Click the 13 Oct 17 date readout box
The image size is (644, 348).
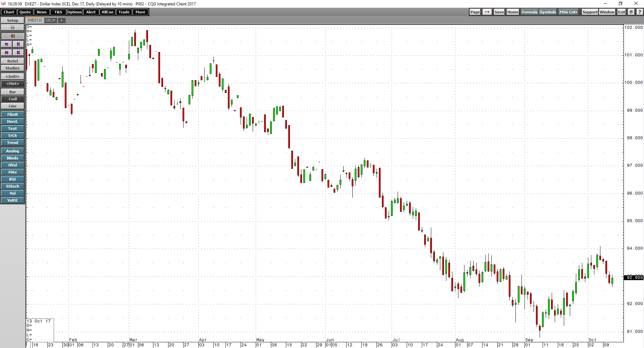coord(40,330)
